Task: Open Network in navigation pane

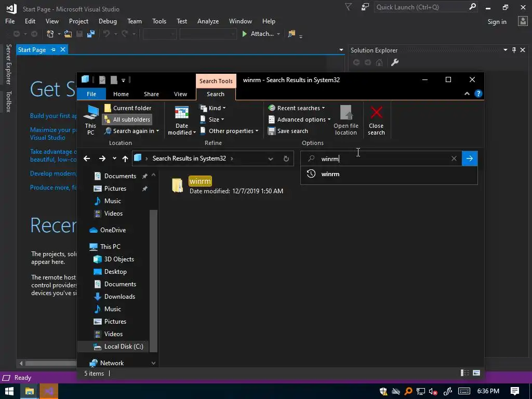Action: pyautogui.click(x=112, y=363)
